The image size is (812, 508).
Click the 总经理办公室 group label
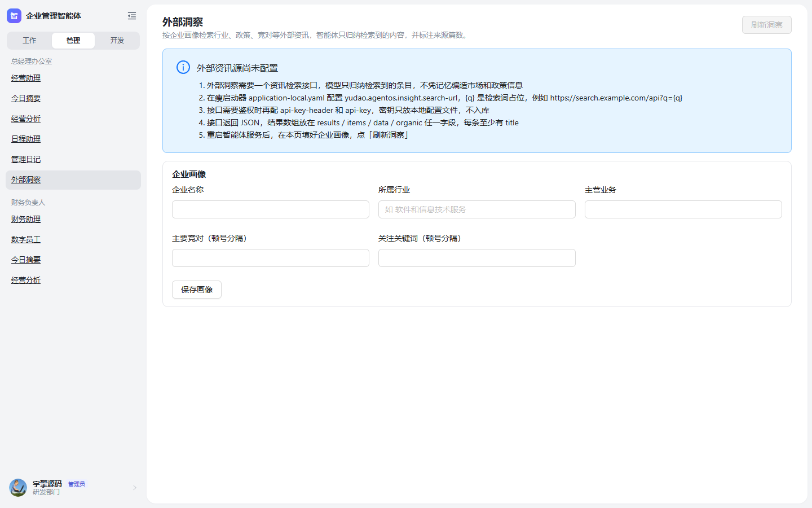pos(32,62)
